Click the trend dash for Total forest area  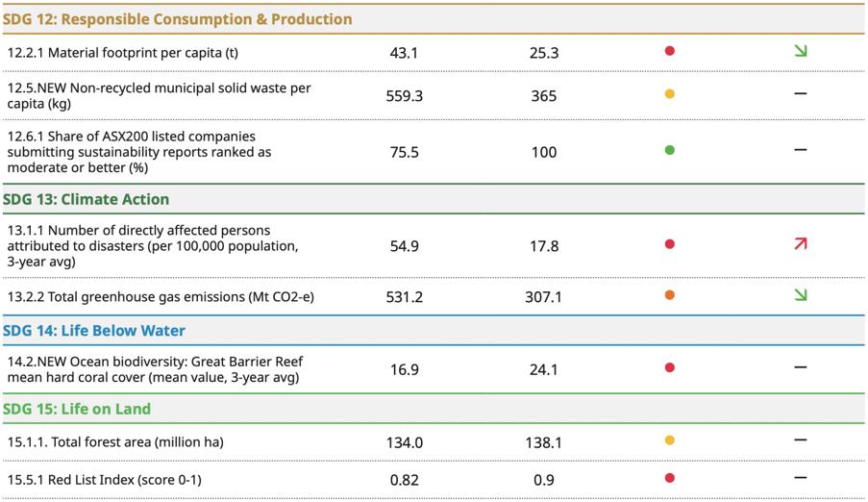(x=800, y=440)
